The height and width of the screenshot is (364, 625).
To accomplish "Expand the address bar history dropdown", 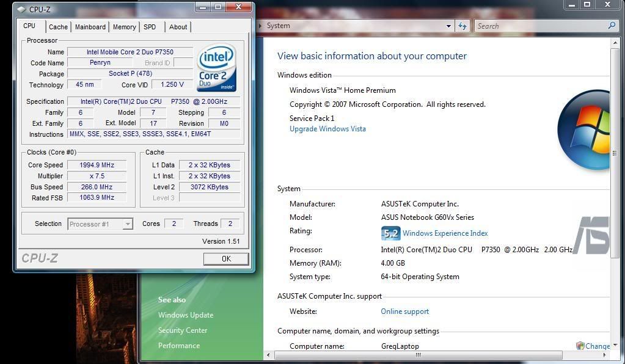I will click(448, 26).
